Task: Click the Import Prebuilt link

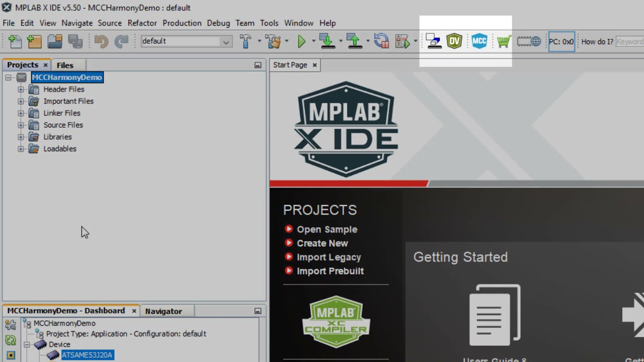Action: 330,271
